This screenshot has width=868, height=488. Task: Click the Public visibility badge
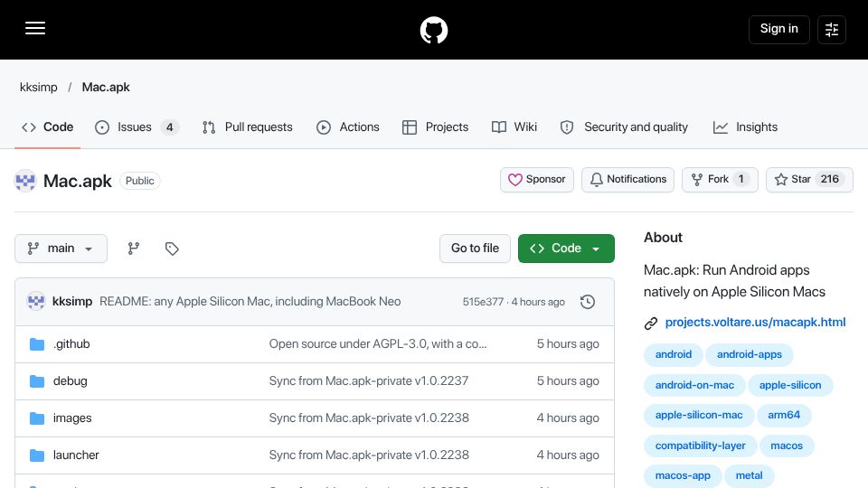click(140, 181)
